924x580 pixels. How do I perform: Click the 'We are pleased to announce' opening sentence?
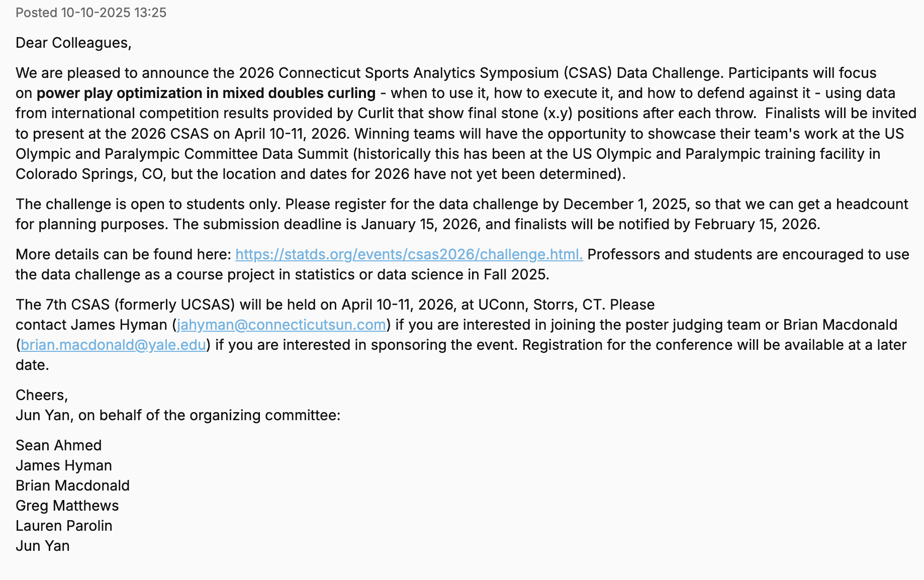[126, 73]
